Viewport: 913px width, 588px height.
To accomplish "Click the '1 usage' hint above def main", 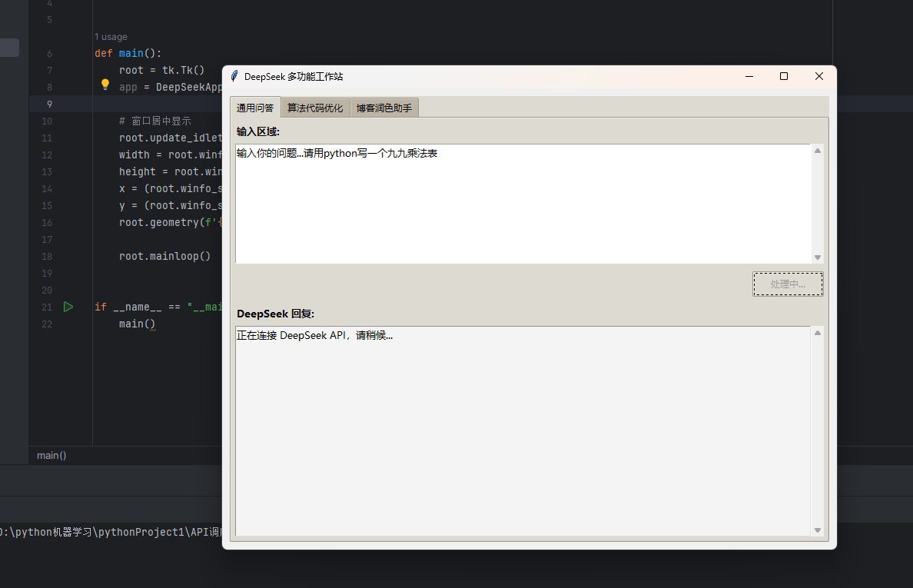I will [111, 37].
